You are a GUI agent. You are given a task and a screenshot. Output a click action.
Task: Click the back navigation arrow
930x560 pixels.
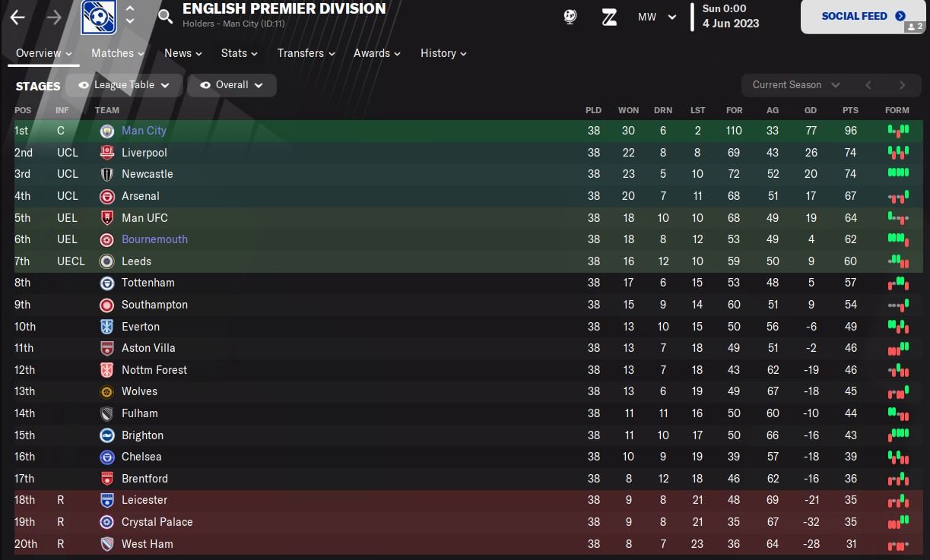(17, 17)
